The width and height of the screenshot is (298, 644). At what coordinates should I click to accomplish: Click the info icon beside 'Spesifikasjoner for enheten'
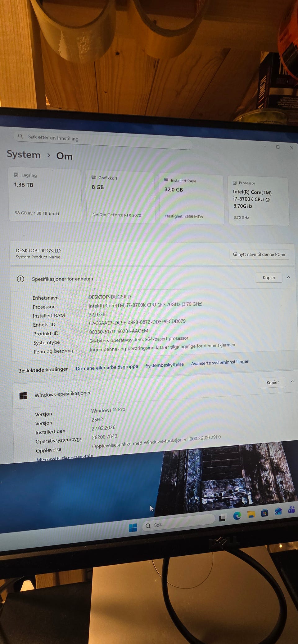pyautogui.click(x=20, y=279)
